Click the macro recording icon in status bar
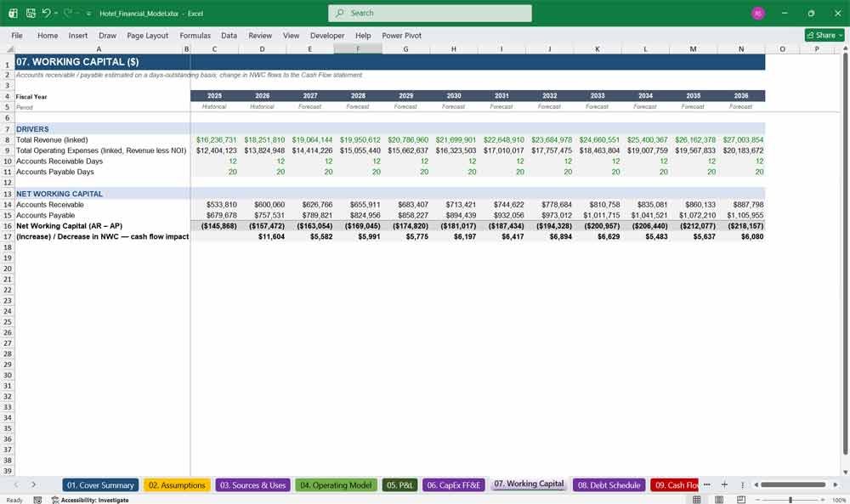Screen dimensions: 850x504 coord(37,500)
